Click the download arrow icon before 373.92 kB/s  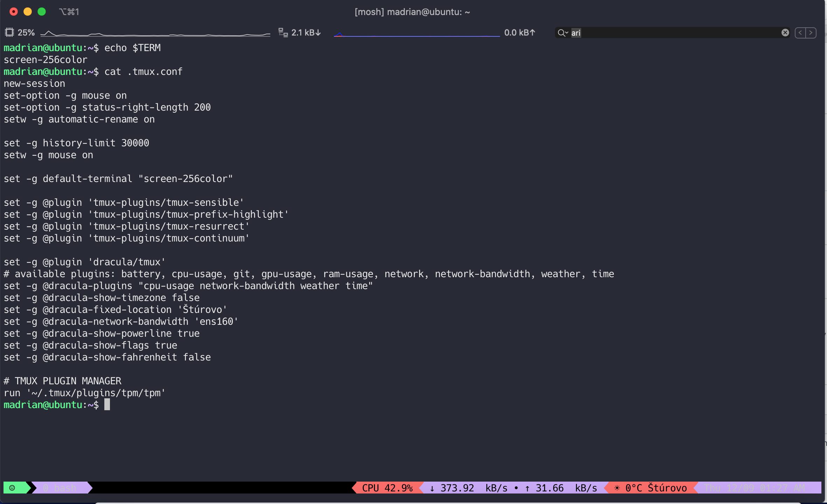pos(432,488)
